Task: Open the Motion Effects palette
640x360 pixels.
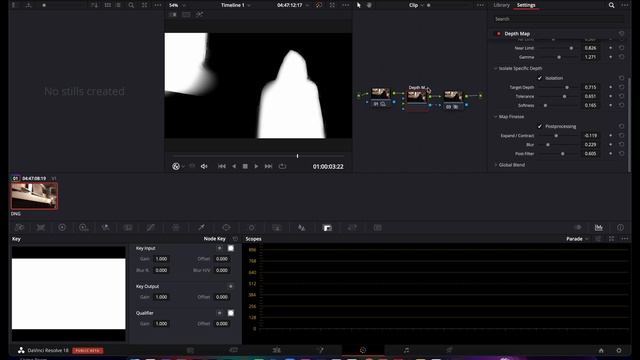Action: [x=128, y=227]
